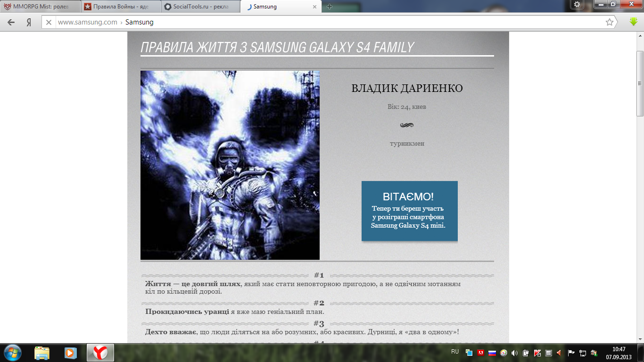Stop page loading with the X button
The width and height of the screenshot is (644, 362).
(49, 22)
